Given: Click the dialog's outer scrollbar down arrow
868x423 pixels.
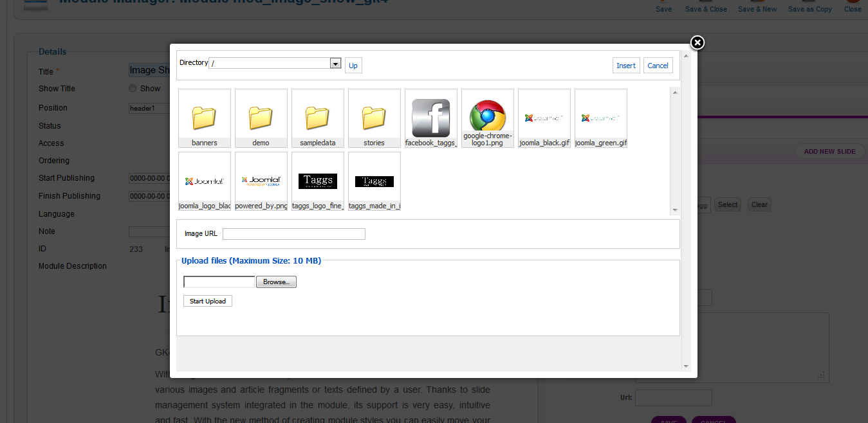Looking at the screenshot, I should click(686, 366).
